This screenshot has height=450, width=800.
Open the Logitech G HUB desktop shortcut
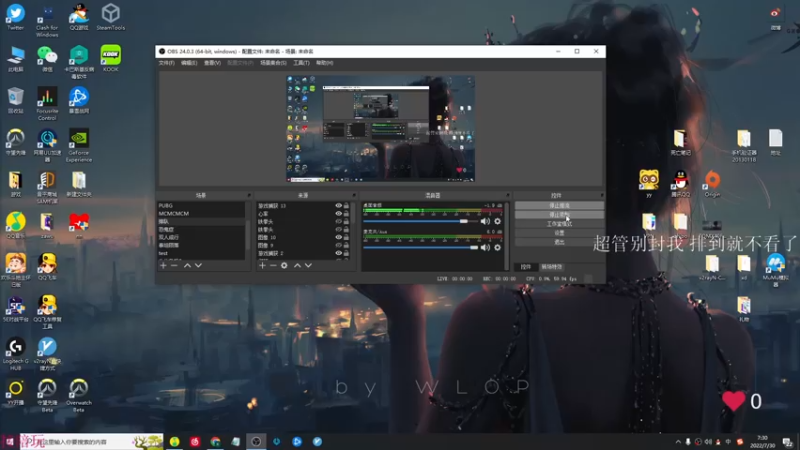pyautogui.click(x=15, y=354)
